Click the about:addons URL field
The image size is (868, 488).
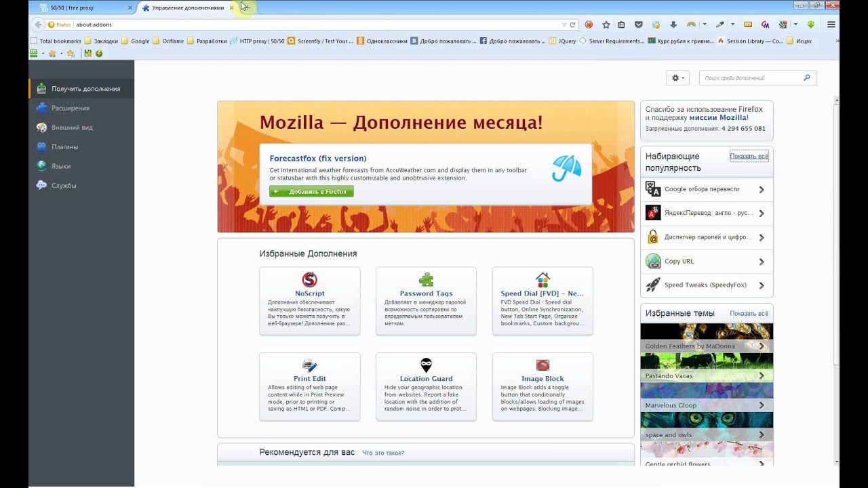pyautogui.click(x=315, y=24)
